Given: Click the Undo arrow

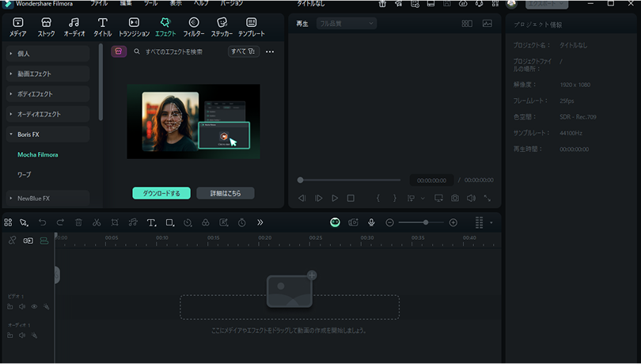Looking at the screenshot, I should point(42,222).
